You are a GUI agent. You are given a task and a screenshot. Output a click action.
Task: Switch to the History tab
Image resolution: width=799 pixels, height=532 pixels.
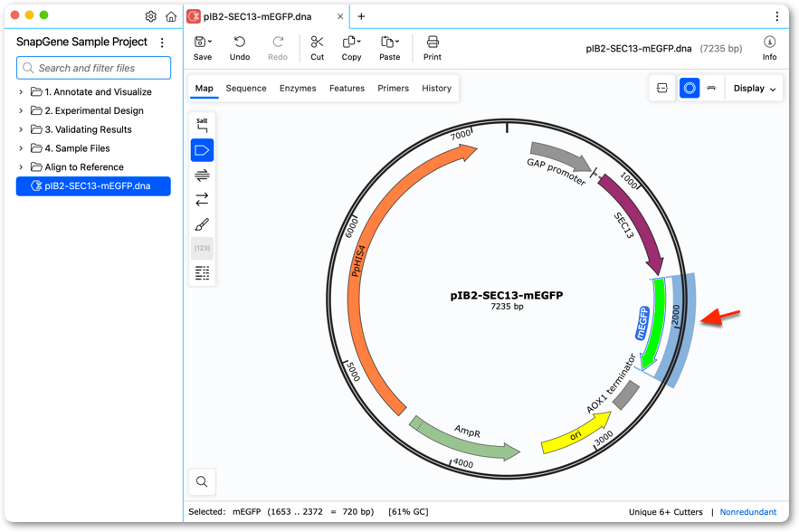pos(437,88)
